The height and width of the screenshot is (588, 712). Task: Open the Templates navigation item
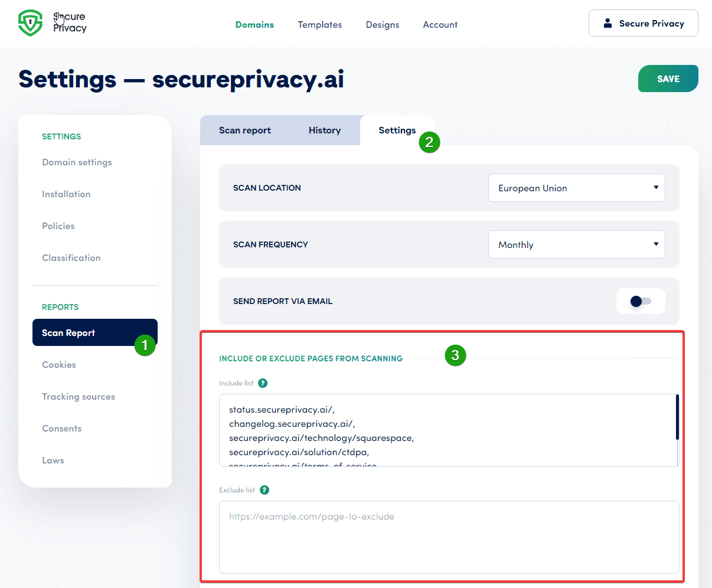pos(320,25)
